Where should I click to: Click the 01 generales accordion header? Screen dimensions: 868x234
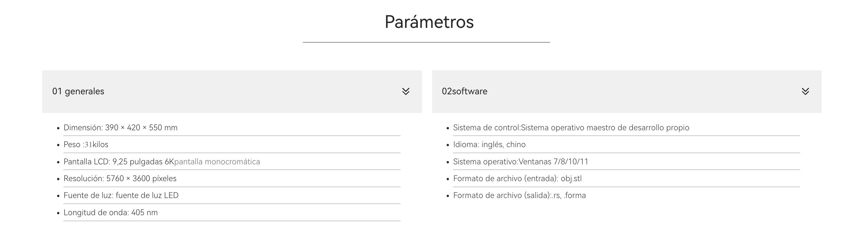(78, 91)
